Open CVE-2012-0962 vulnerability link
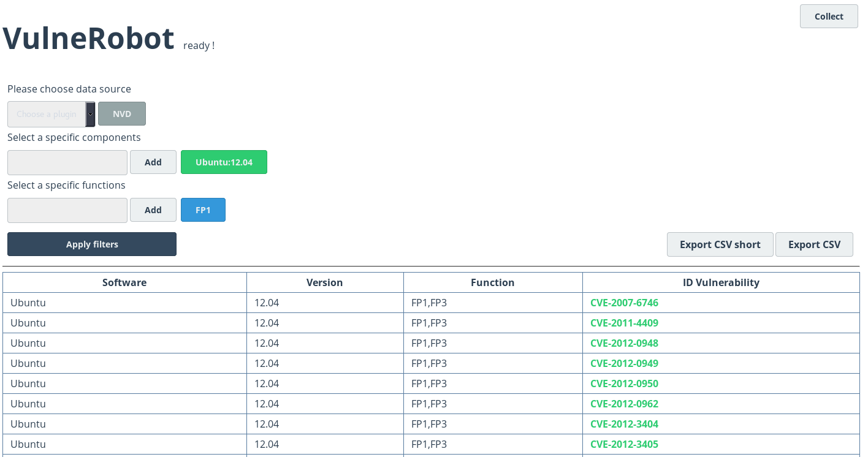The width and height of the screenshot is (868, 457). (624, 404)
